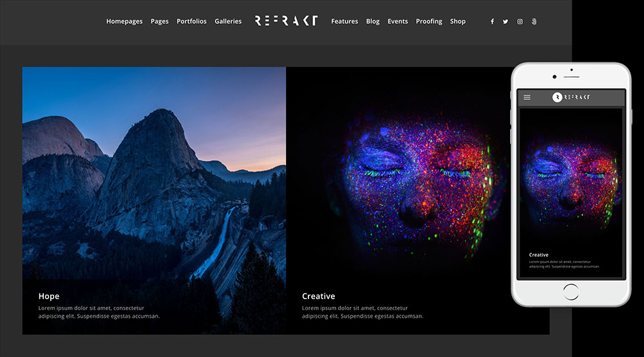
Task: Go to the Blog page
Action: tap(373, 21)
